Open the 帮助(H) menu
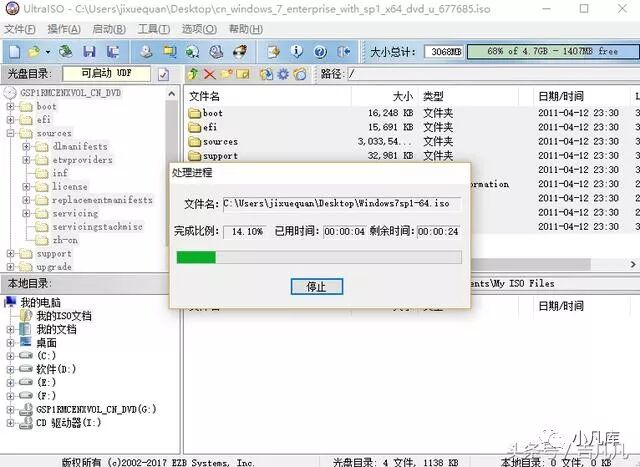Image resolution: width=640 pixels, height=467 pixels. click(x=245, y=29)
